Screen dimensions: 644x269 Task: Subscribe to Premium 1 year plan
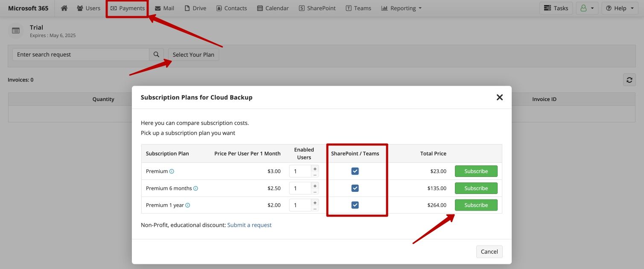tap(476, 205)
